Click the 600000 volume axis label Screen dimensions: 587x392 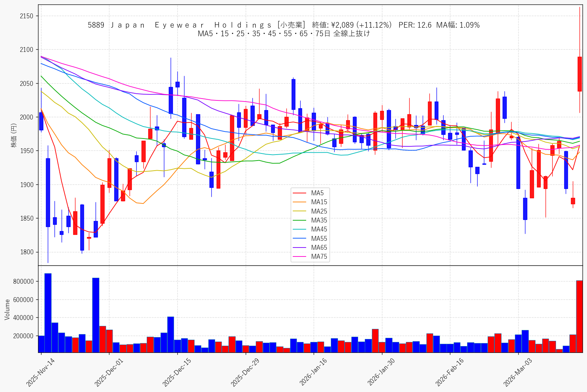coord(23,300)
